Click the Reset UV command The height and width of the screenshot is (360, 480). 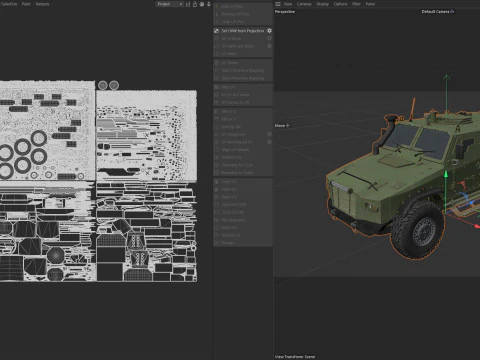pyautogui.click(x=229, y=197)
